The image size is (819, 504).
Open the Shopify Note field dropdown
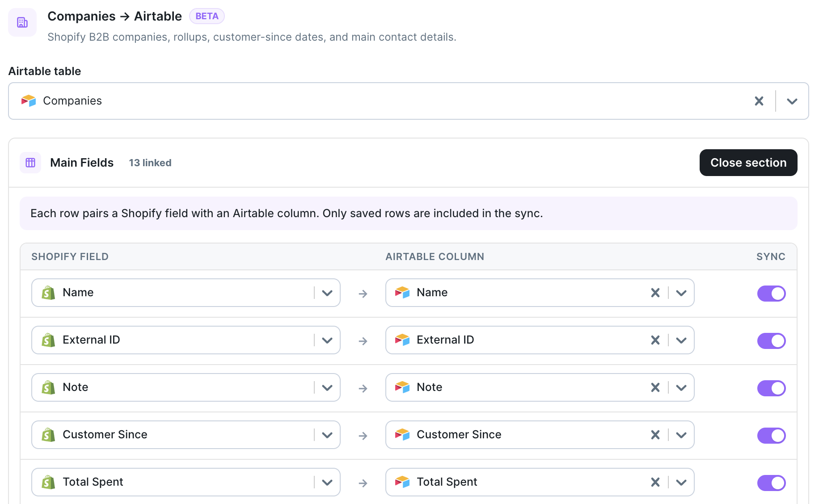[x=327, y=388]
